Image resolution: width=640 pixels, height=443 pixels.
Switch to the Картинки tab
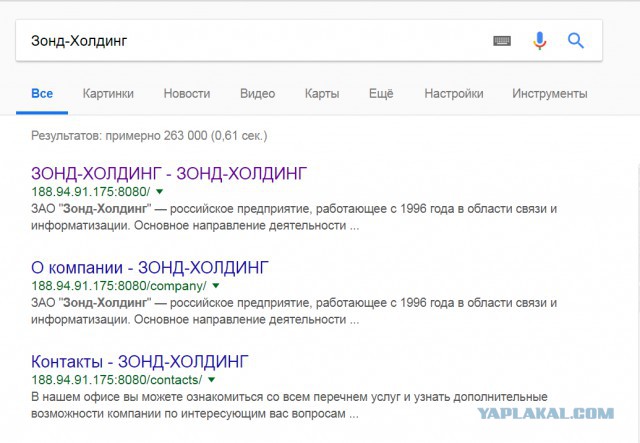[108, 93]
